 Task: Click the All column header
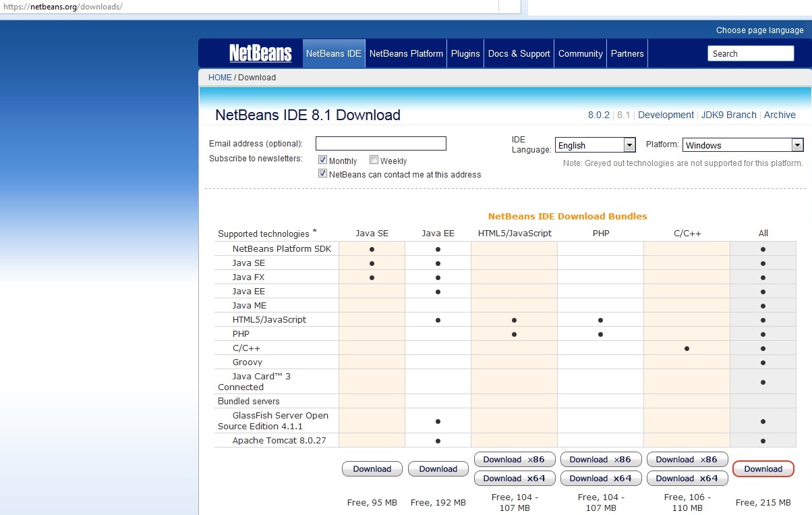coord(763,234)
